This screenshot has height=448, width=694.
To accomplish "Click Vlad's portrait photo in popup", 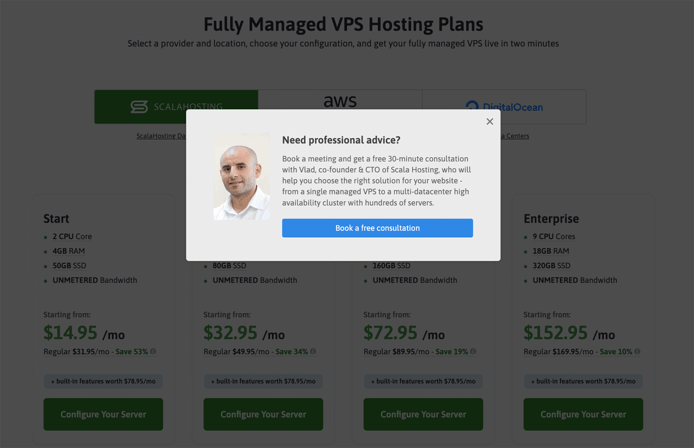I will click(x=242, y=177).
